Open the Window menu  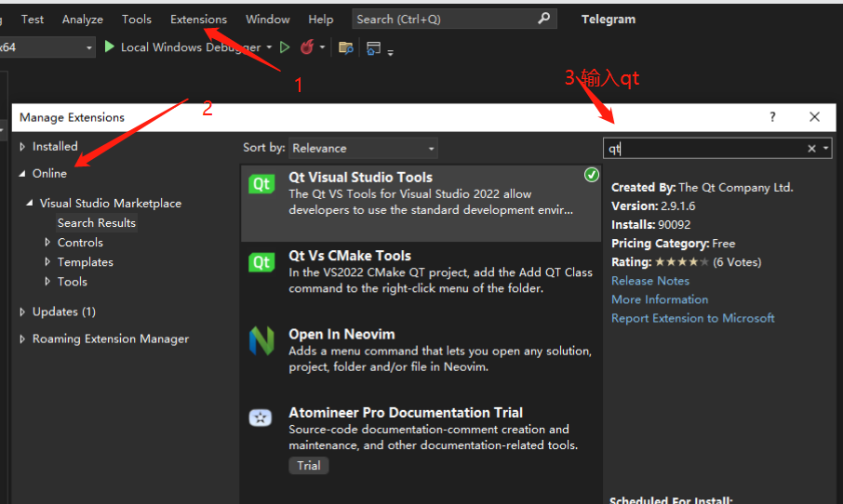coord(268,20)
